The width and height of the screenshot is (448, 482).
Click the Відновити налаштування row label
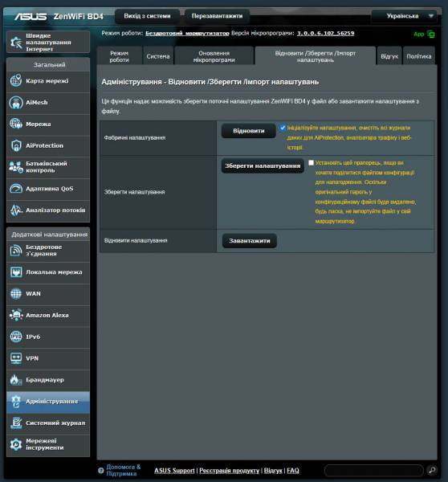(x=136, y=240)
